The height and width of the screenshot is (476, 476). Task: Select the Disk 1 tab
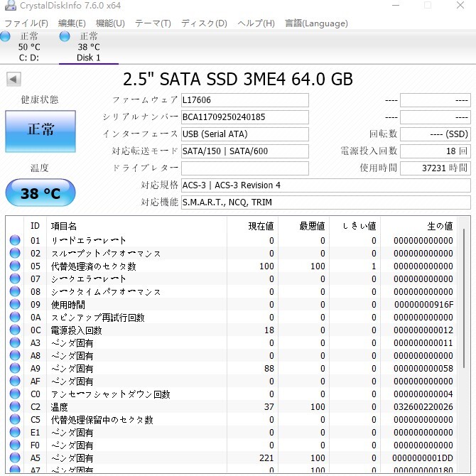click(89, 47)
